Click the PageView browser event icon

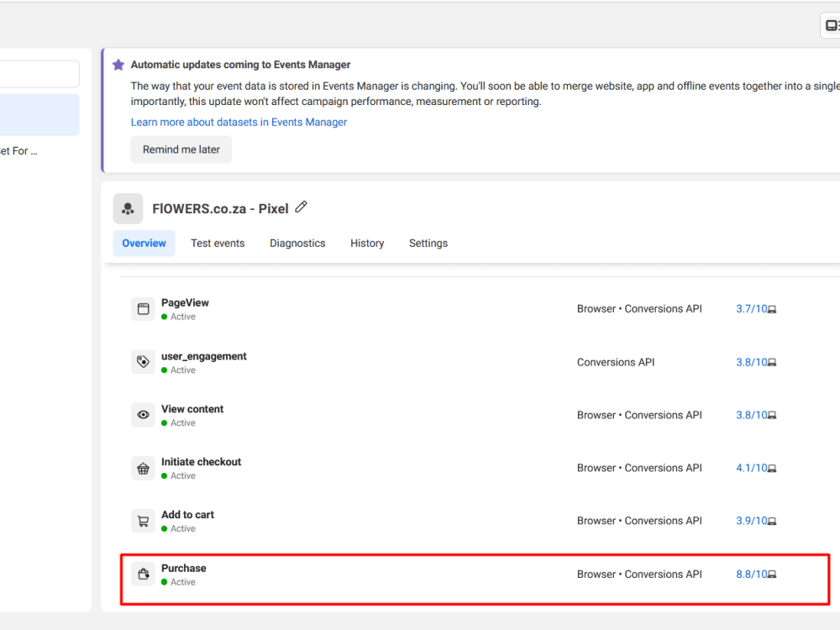(x=143, y=308)
